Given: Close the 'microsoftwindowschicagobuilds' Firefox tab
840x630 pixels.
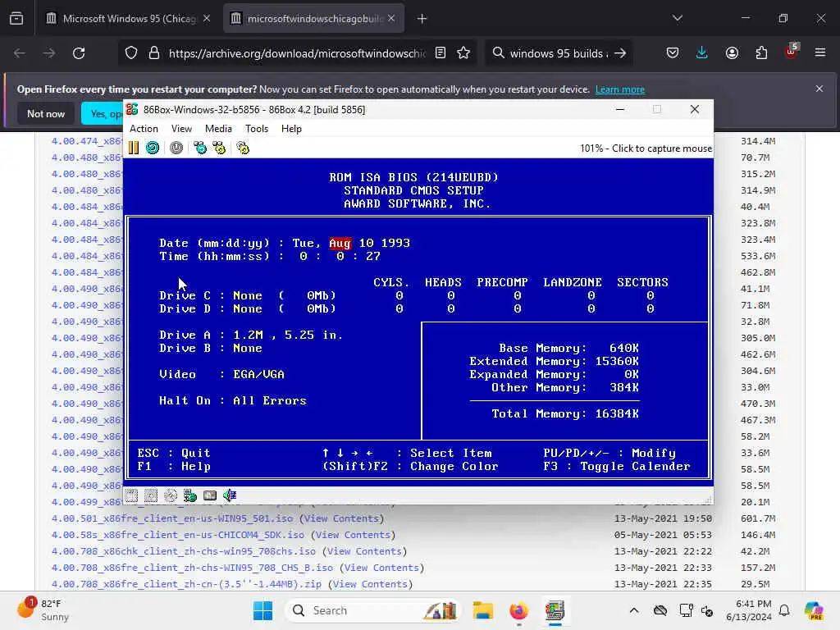Looking at the screenshot, I should (x=391, y=19).
